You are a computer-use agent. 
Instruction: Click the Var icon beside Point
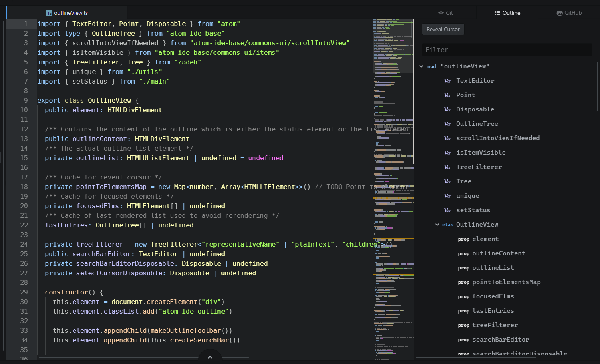point(448,95)
